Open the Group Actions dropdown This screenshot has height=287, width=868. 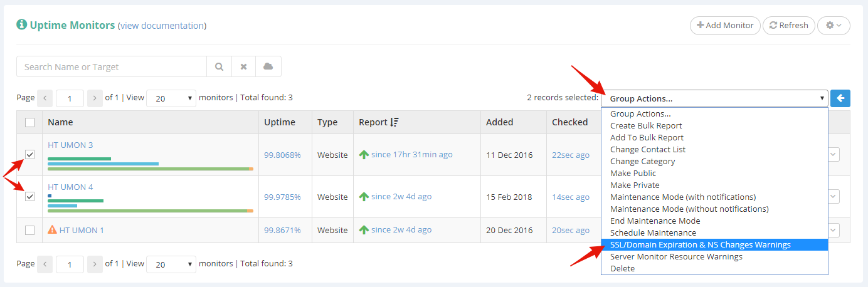[714, 98]
